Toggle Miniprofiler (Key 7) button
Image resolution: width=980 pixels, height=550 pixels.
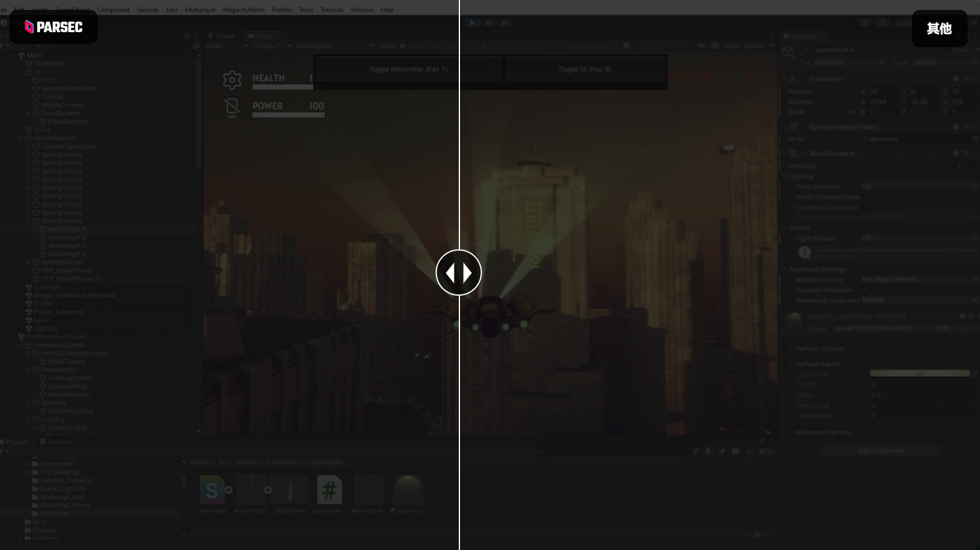[x=408, y=69]
